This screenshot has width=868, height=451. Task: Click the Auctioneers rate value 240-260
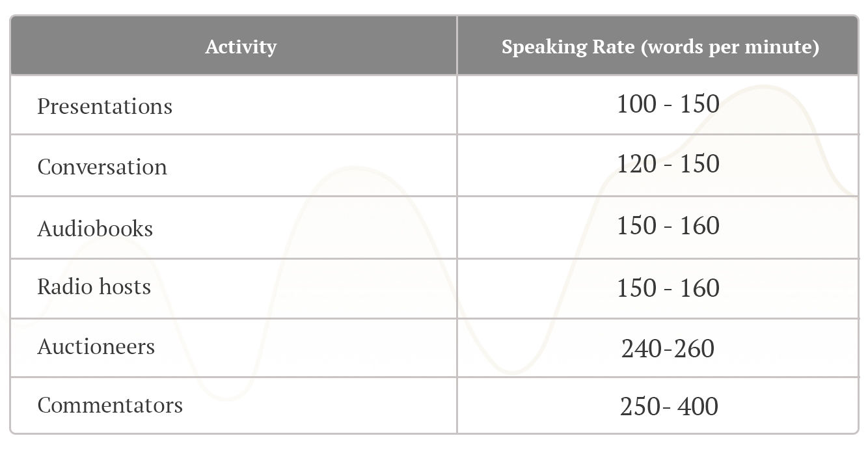[x=668, y=349]
